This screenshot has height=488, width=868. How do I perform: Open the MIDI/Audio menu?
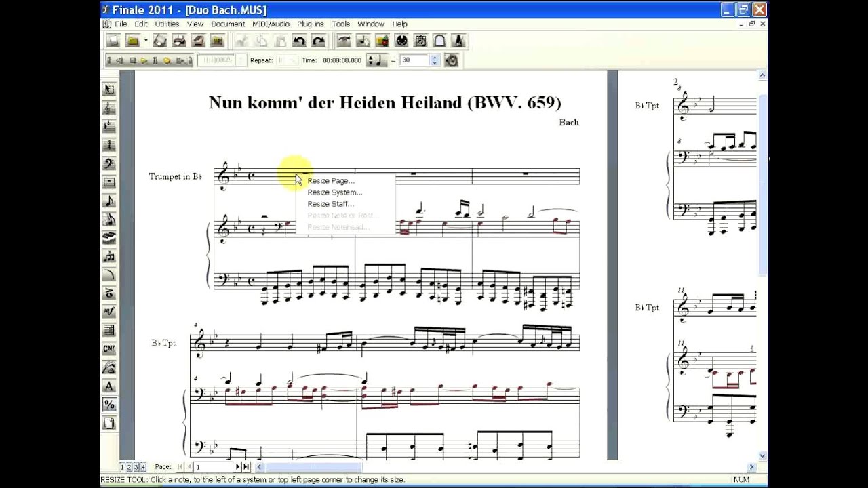pos(271,24)
